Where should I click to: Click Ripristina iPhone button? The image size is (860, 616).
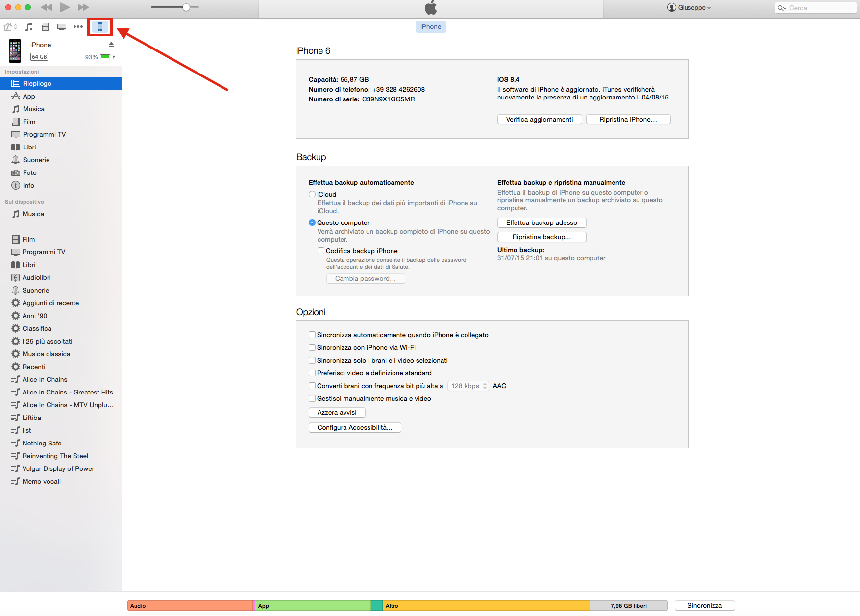coord(628,119)
